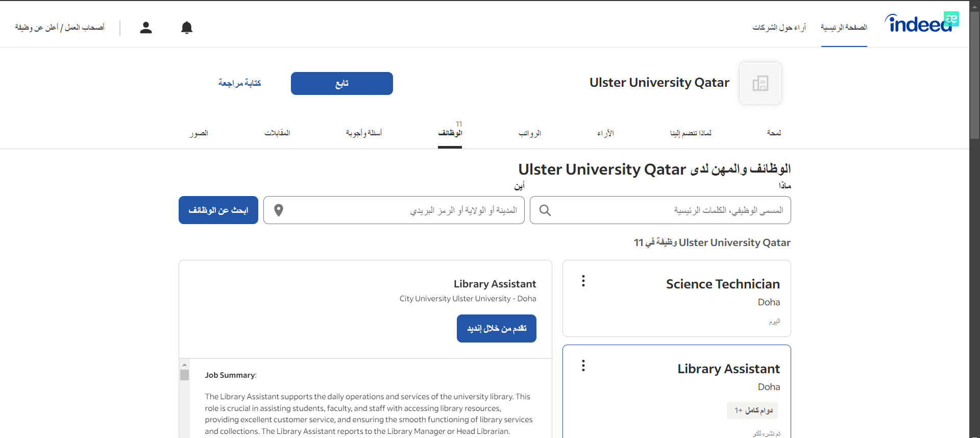Switch to the لماذا تنضم إلينا tab
The height and width of the screenshot is (438, 980).
click(691, 133)
